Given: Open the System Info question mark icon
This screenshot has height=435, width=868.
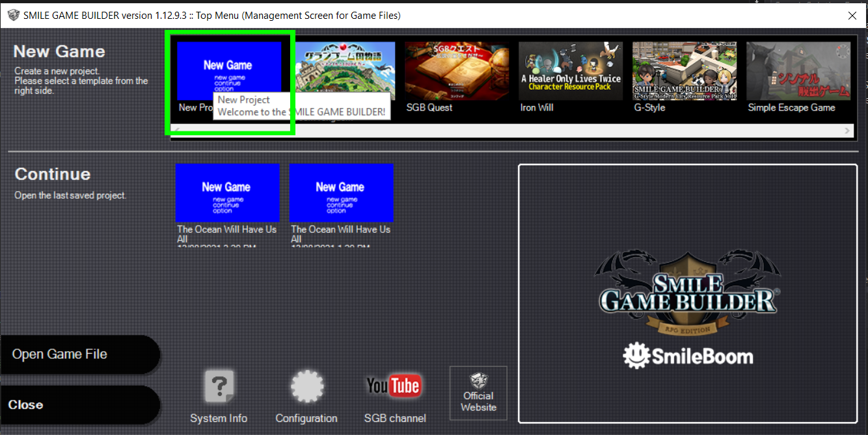Looking at the screenshot, I should pyautogui.click(x=219, y=388).
